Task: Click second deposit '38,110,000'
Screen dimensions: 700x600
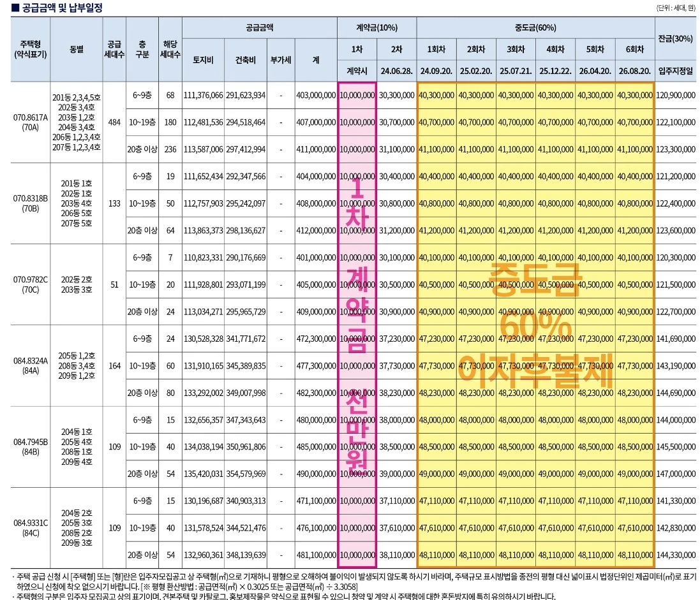Action: [396, 555]
